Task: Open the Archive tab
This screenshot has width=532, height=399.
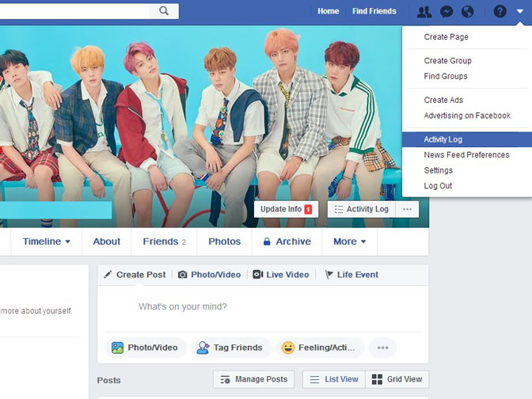Action: pyautogui.click(x=287, y=241)
